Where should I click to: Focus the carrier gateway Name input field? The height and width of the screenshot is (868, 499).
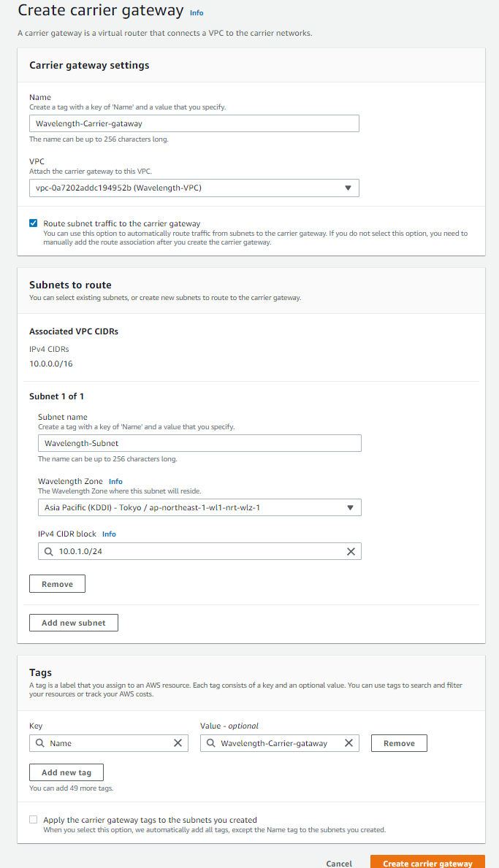point(194,123)
